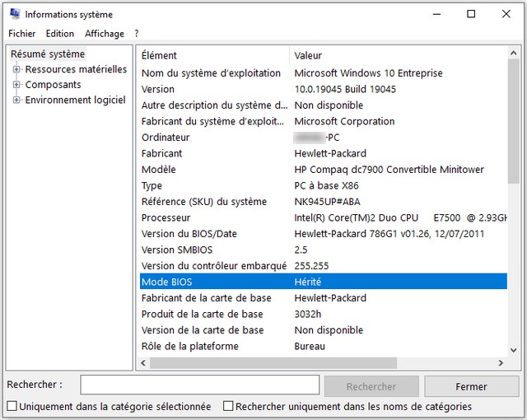The height and width of the screenshot is (420, 527).
Task: Open the Affichage menu
Action: tap(105, 34)
